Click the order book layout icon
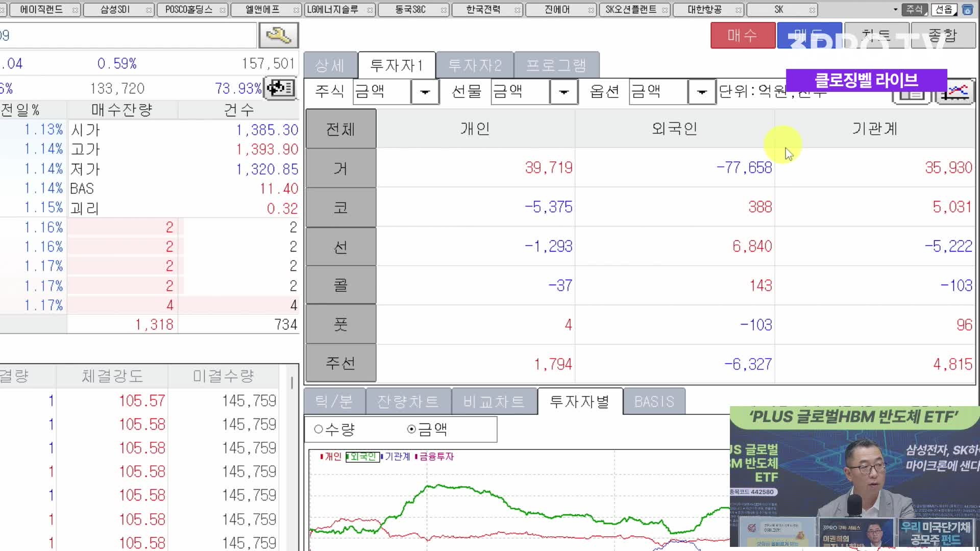The image size is (980, 551). (x=280, y=88)
